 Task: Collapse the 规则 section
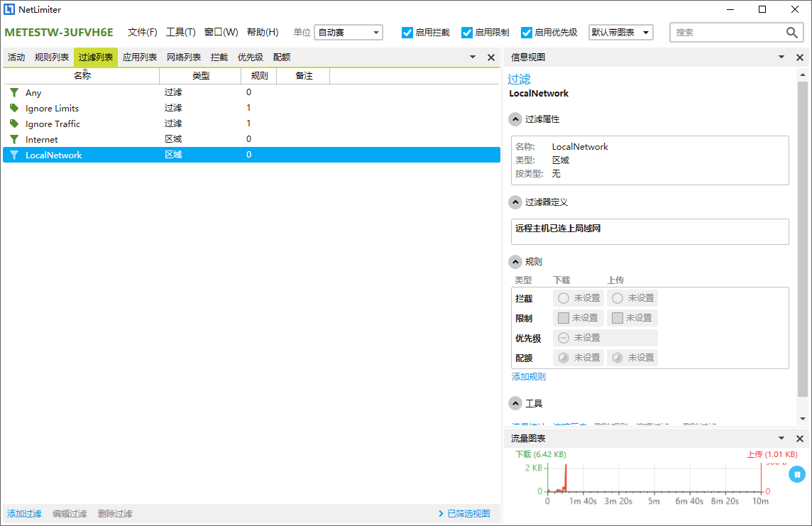[x=515, y=262]
